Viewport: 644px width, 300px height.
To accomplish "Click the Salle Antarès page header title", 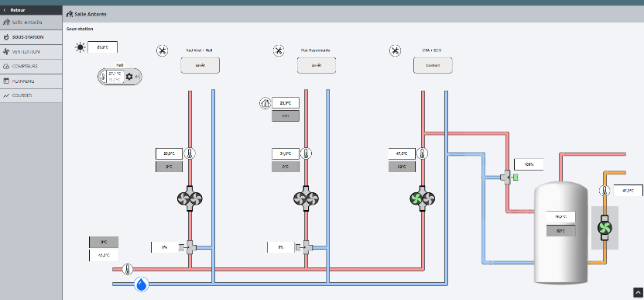I will click(x=91, y=14).
